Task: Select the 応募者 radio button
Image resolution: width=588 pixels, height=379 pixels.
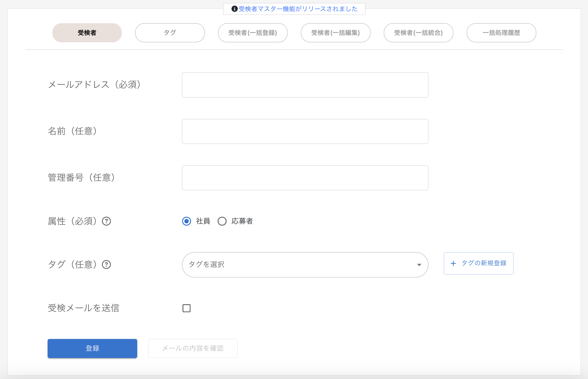Action: [x=222, y=221]
